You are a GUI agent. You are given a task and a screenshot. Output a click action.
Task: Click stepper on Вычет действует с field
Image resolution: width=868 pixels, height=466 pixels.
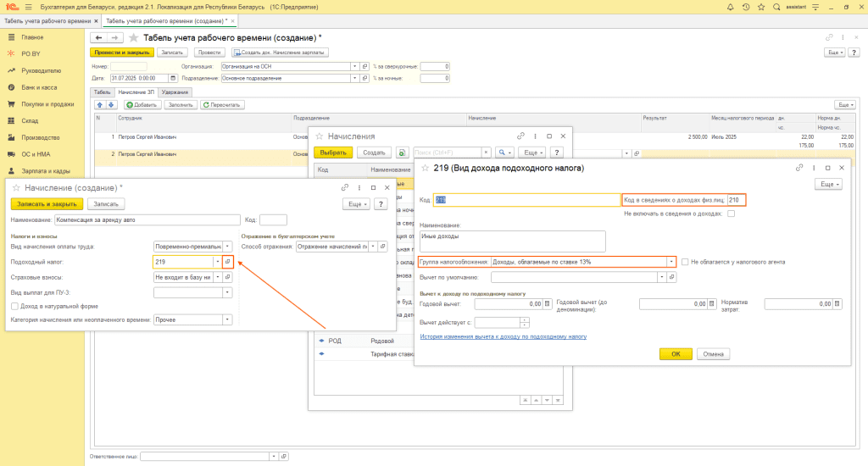point(524,323)
